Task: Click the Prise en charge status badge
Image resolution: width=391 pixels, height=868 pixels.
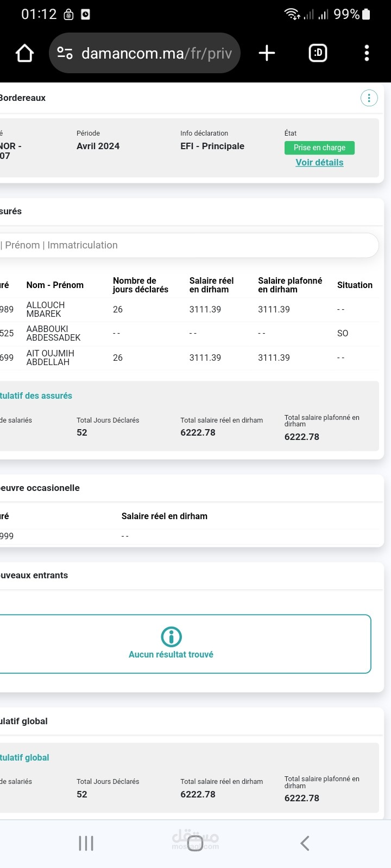Action: tap(319, 148)
